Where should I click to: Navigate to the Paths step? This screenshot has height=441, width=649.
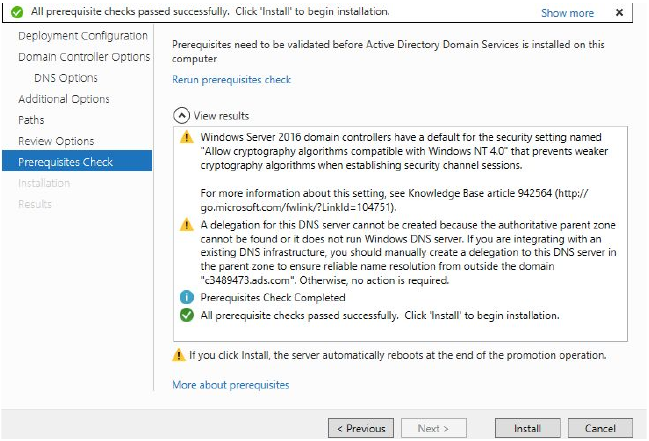31,120
